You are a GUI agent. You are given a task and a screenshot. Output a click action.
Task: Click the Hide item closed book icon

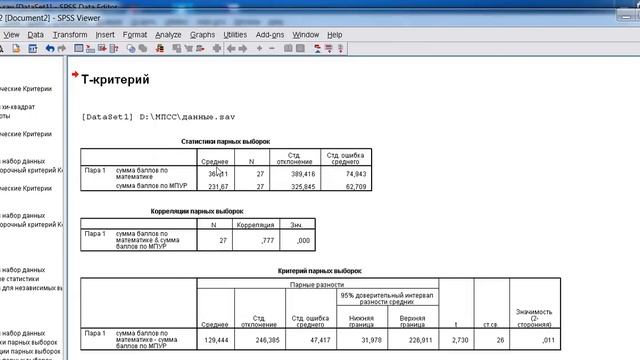tap(300, 49)
